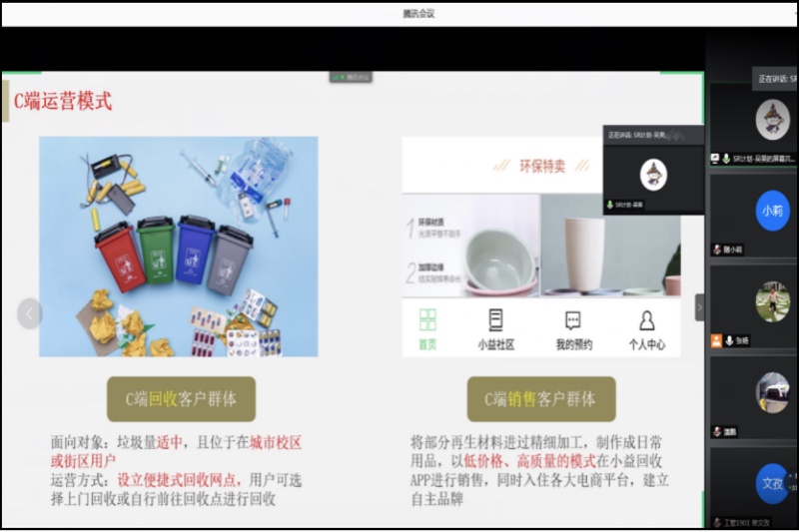799x532 pixels.
Task: Click the C端销售客户群体 button on the slide
Action: coord(541,399)
